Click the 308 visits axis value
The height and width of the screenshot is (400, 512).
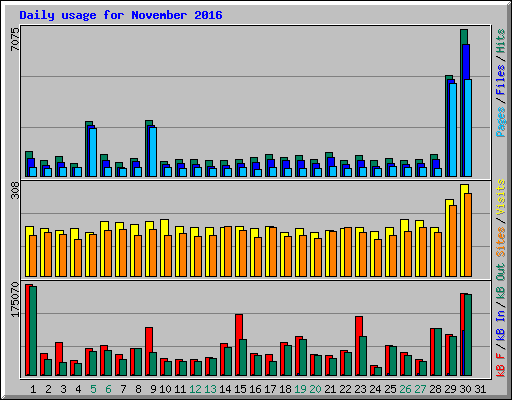(x=15, y=190)
